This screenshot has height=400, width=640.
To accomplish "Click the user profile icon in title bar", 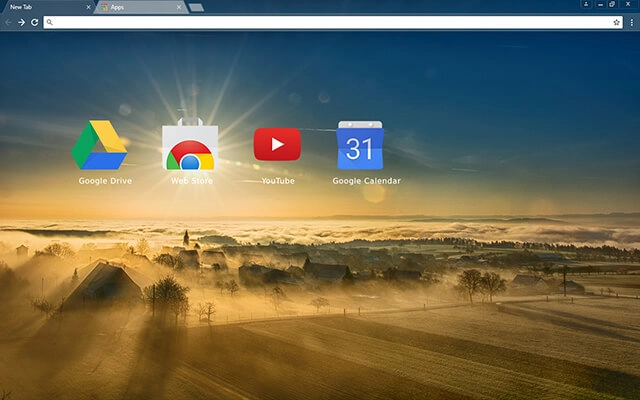I will [x=586, y=4].
